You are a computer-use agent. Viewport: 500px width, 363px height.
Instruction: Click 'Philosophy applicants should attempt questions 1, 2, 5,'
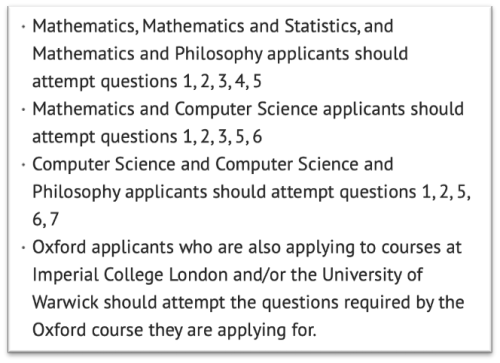(251, 193)
